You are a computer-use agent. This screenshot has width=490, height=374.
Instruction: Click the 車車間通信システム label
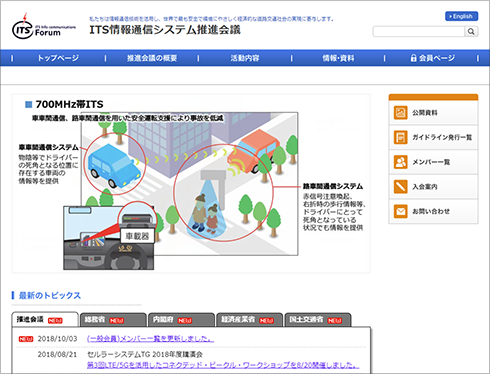coord(49,147)
